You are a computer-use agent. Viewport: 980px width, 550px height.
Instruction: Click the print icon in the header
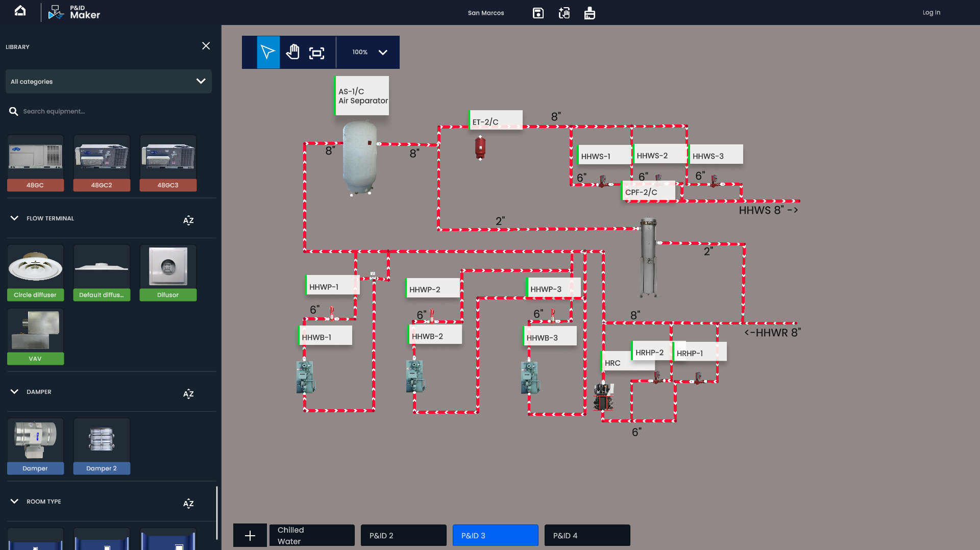(x=590, y=13)
